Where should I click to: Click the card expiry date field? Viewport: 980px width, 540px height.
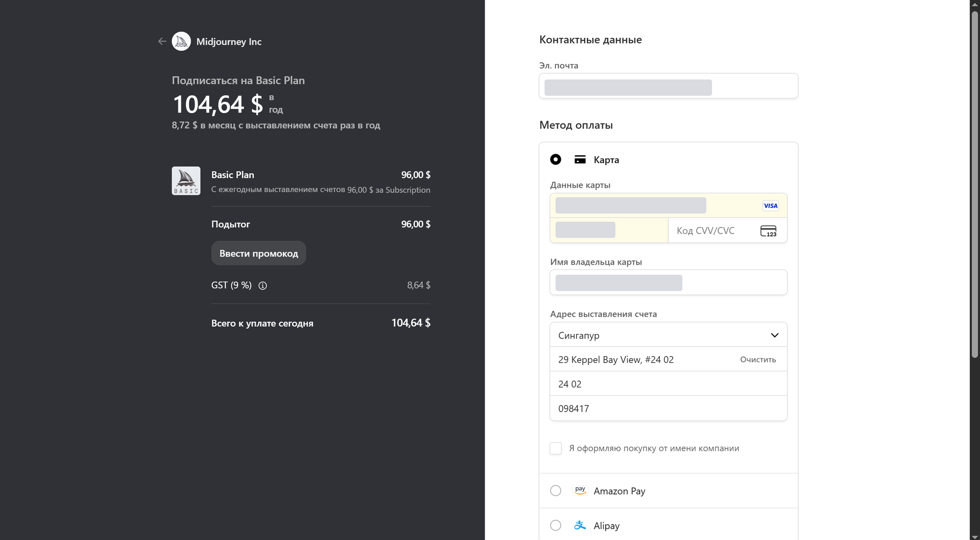coord(609,230)
